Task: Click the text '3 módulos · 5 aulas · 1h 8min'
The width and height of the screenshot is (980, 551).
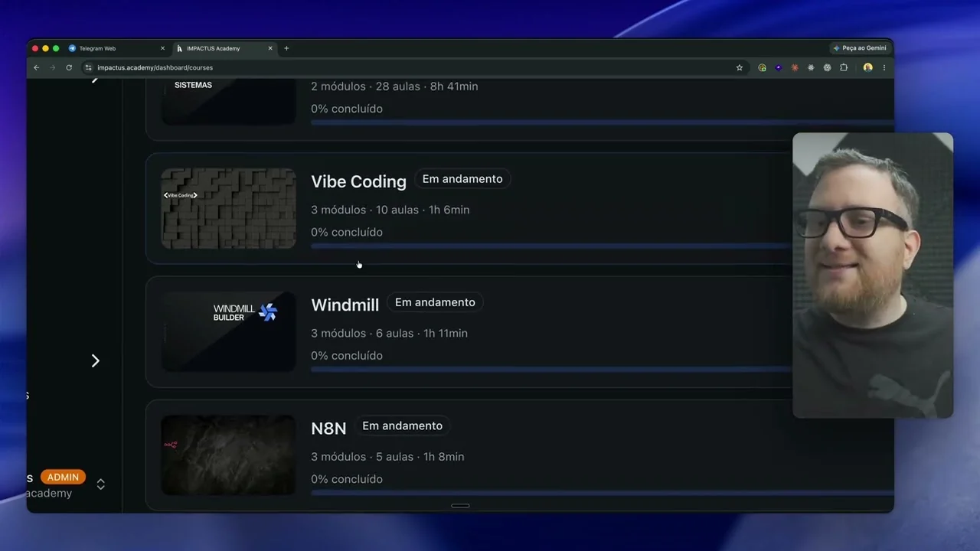Action: [387, 457]
